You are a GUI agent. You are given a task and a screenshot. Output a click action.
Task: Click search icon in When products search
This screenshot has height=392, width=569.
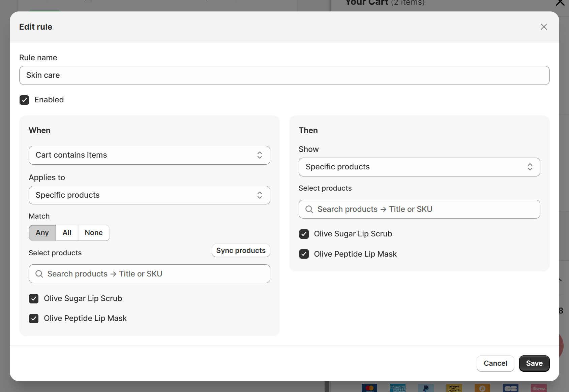click(39, 274)
